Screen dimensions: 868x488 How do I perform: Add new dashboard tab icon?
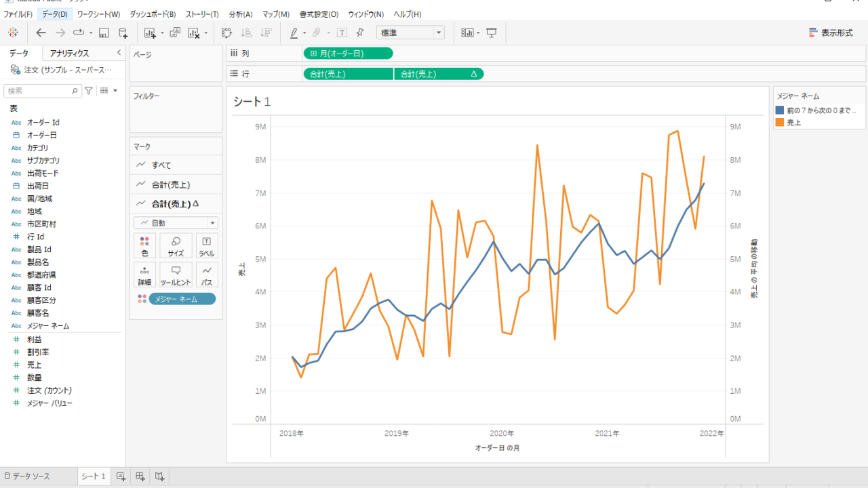coord(140,476)
